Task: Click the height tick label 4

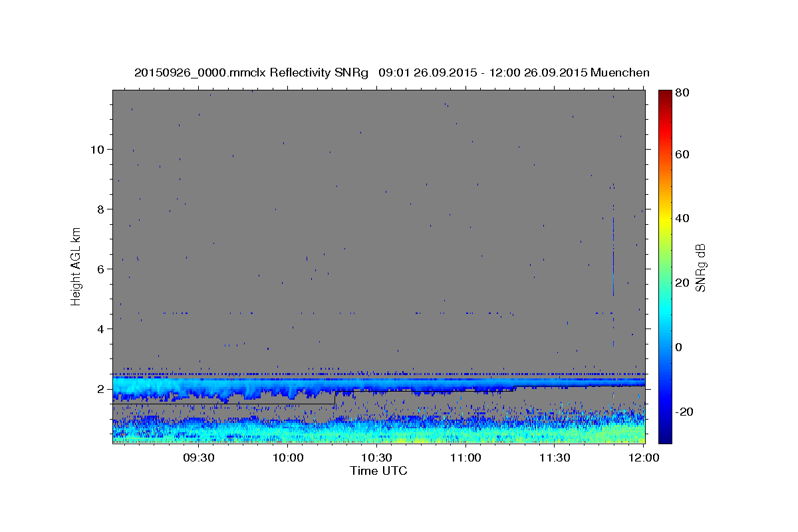Action: [101, 329]
